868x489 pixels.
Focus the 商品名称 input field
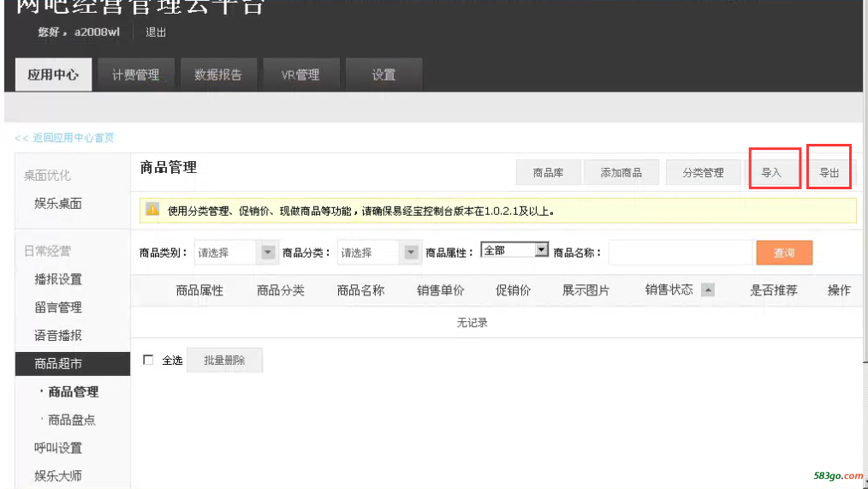click(681, 253)
